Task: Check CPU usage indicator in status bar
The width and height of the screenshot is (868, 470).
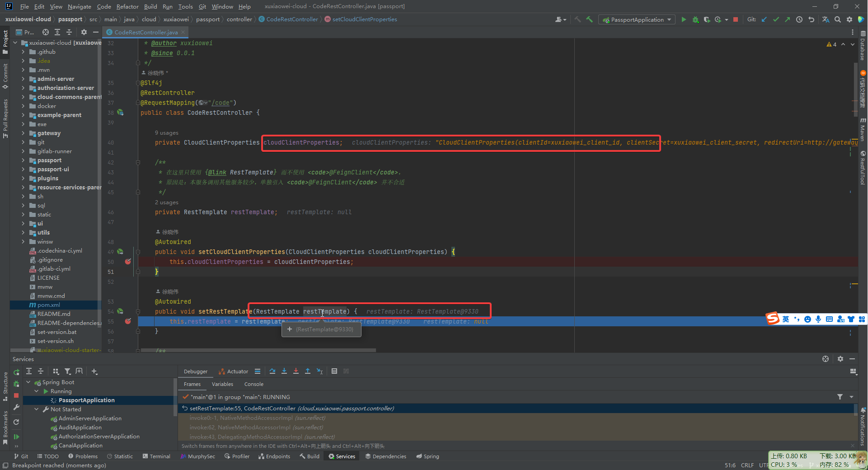Action: [x=786, y=465]
